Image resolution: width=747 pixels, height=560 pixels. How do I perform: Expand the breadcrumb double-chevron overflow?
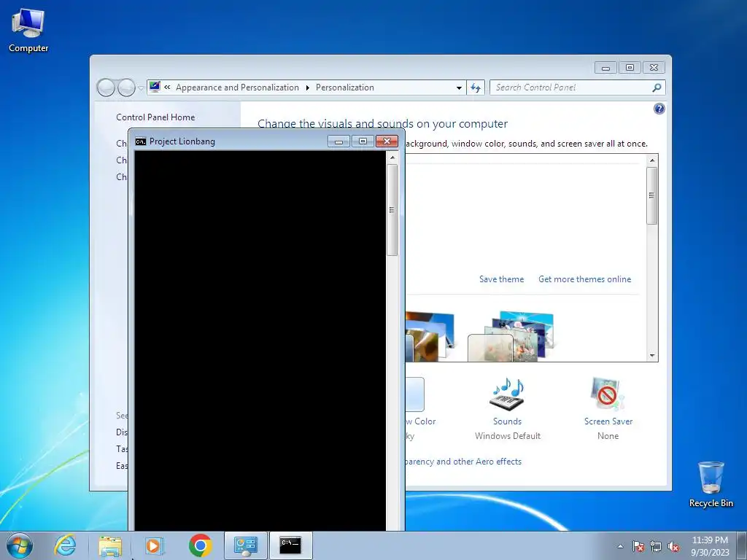coord(167,87)
